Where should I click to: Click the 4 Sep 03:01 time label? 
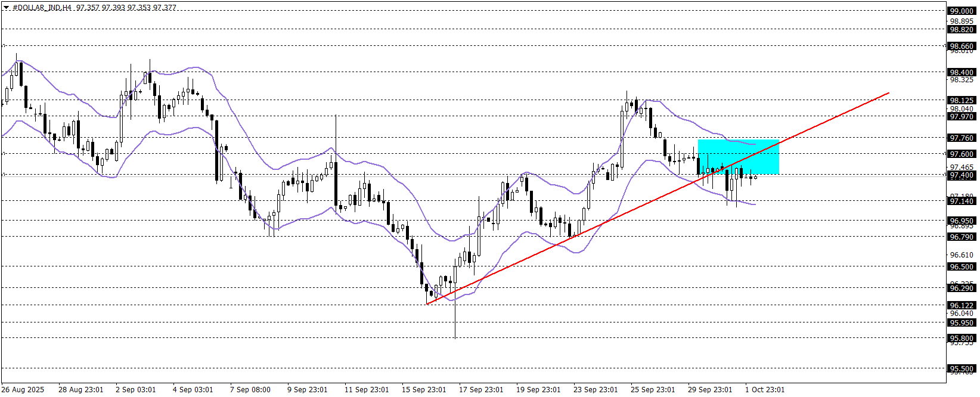pyautogui.click(x=193, y=390)
